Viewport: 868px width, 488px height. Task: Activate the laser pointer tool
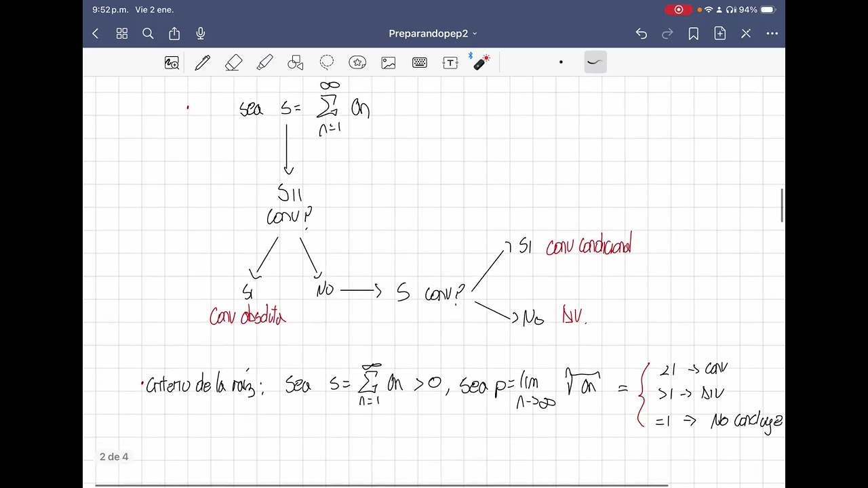coord(481,62)
